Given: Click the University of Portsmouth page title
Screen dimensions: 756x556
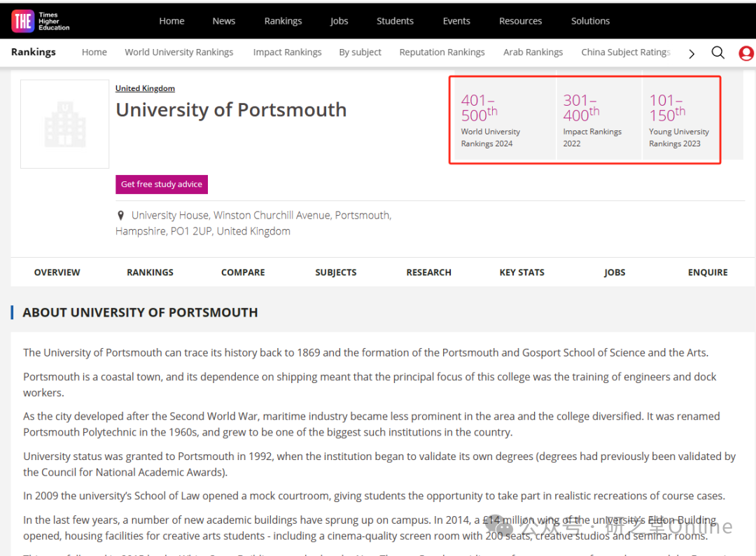Looking at the screenshot, I should pyautogui.click(x=231, y=110).
